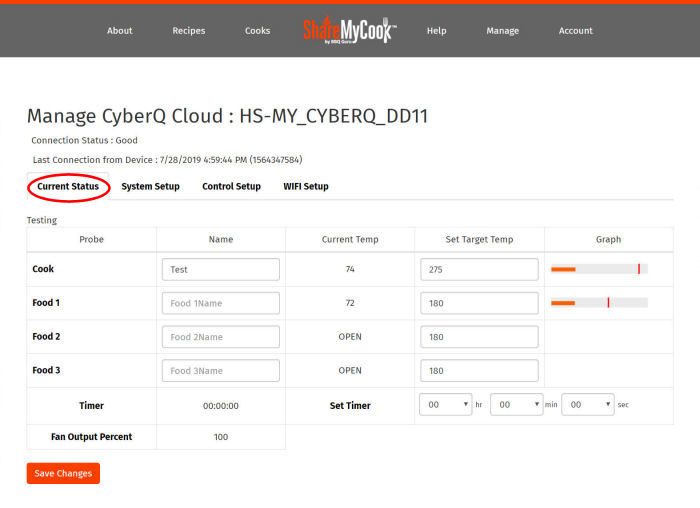700x508 pixels.
Task: Go to the Recipes page
Action: (189, 31)
